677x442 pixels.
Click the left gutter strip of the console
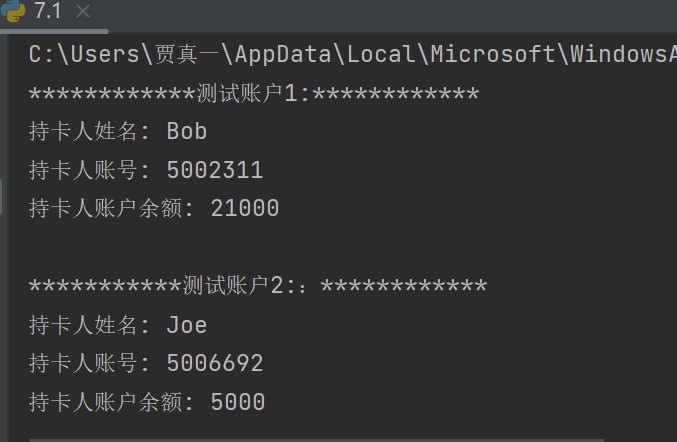[3, 237]
